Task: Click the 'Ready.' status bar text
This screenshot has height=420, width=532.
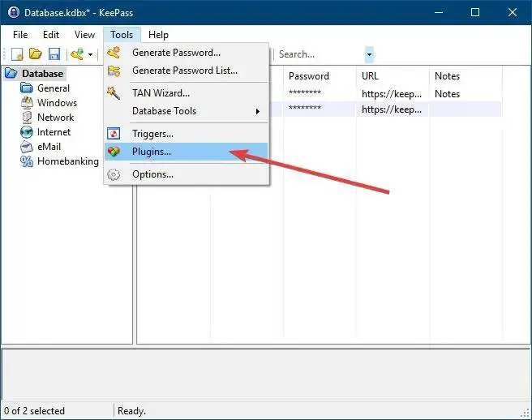Action: pyautogui.click(x=131, y=411)
